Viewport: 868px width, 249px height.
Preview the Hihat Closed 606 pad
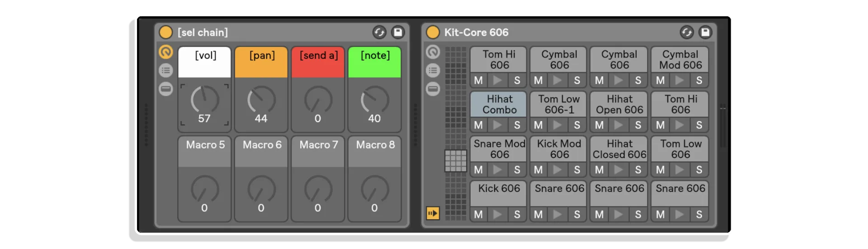pos(618,169)
